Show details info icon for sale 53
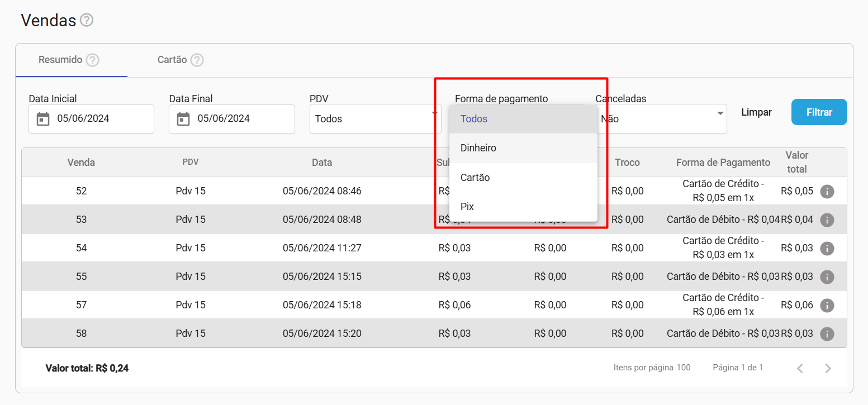Screen dimensions: 868x405 827,220
